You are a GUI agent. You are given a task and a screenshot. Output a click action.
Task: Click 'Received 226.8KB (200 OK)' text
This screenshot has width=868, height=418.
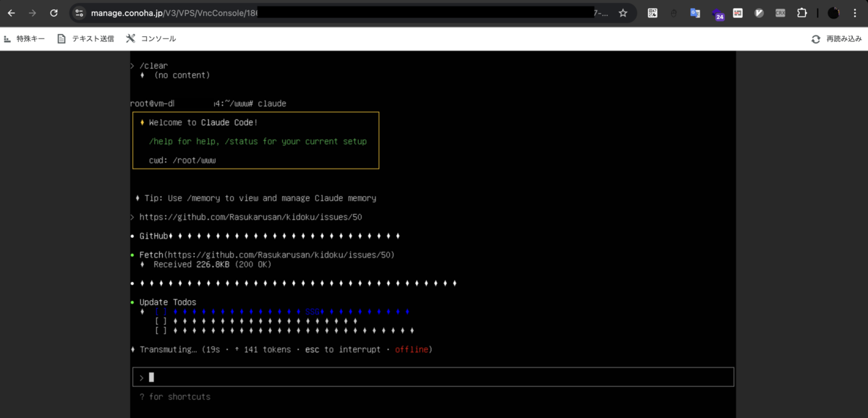point(212,265)
